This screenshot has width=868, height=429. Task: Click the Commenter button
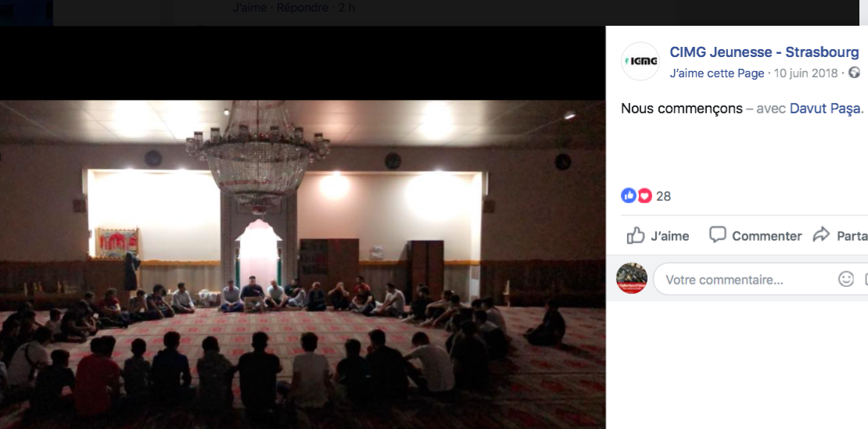pos(755,235)
